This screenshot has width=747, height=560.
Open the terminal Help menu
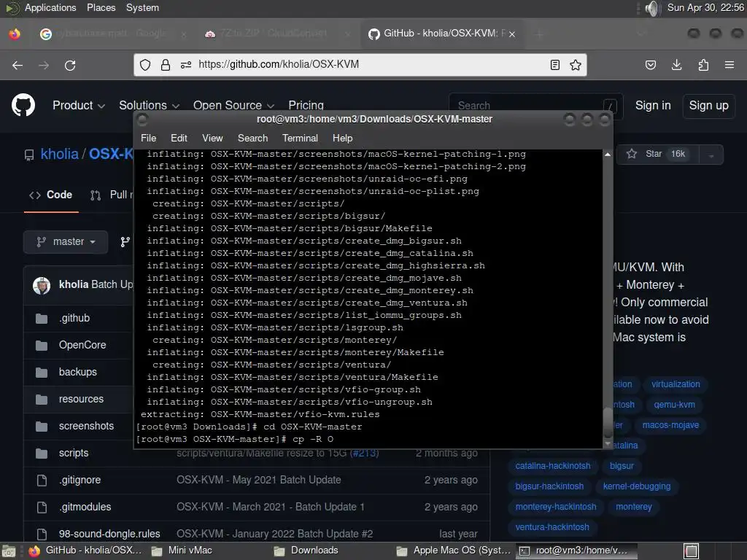click(342, 138)
